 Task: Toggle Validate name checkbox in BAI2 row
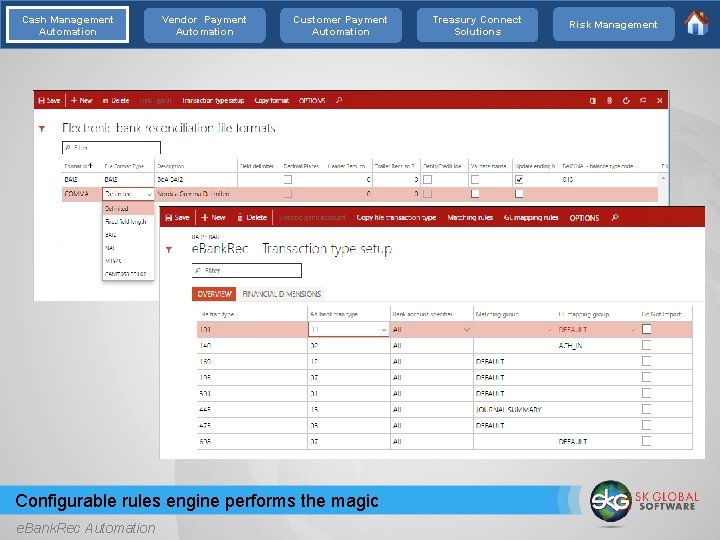click(475, 180)
